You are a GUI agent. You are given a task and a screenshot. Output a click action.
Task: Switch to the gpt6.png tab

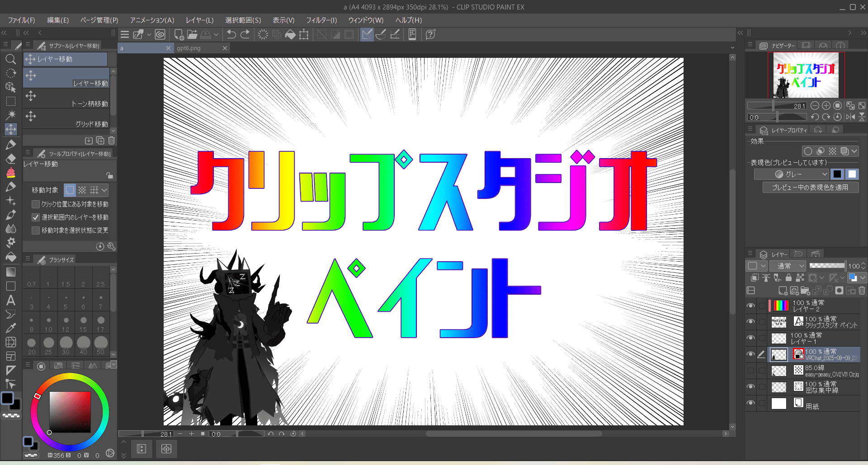[x=189, y=48]
